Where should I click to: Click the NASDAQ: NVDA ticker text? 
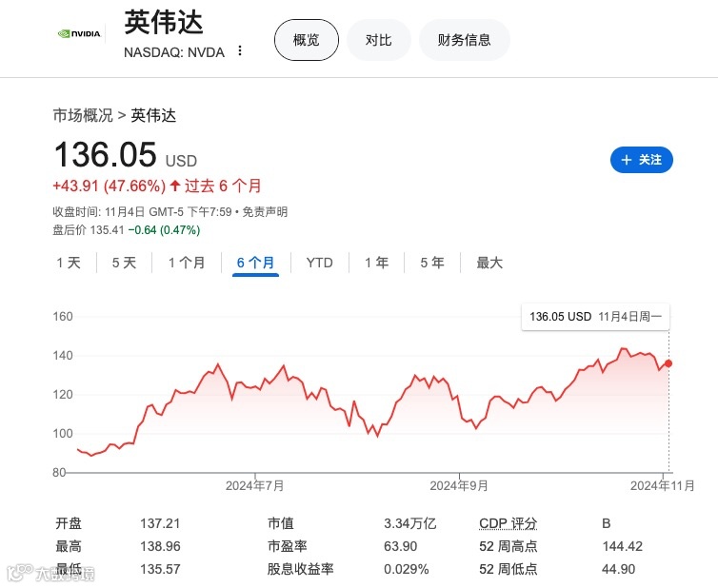[174, 52]
